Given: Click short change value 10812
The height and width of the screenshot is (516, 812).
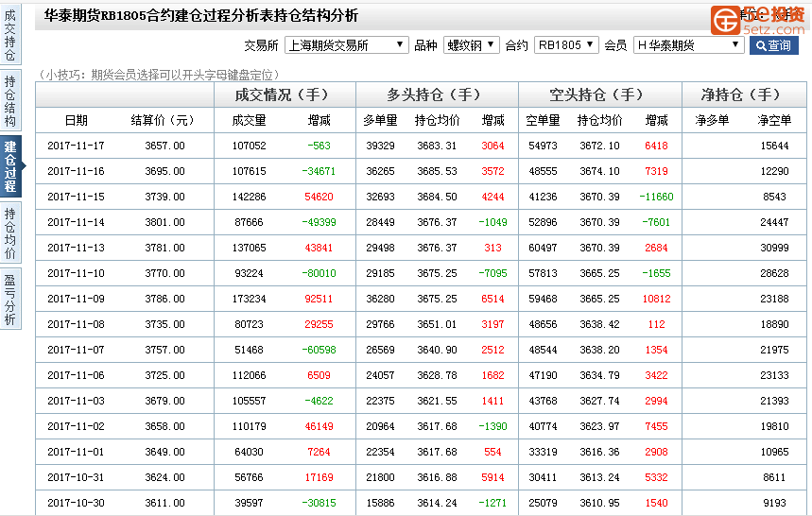Looking at the screenshot, I should (x=657, y=300).
